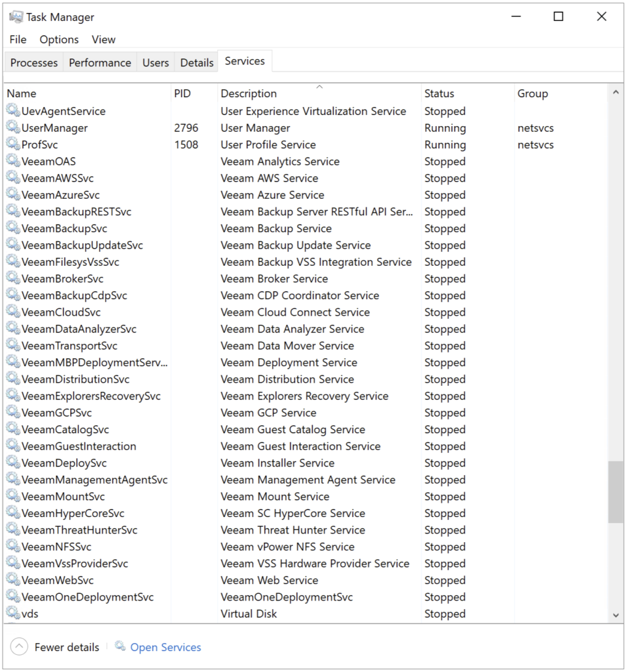The height and width of the screenshot is (672, 627).
Task: Select the VeeamAWSSvc service icon
Action: point(13,177)
